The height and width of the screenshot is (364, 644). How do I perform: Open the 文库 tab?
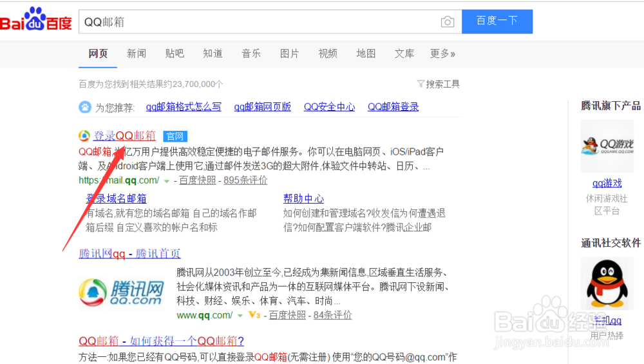pos(404,54)
